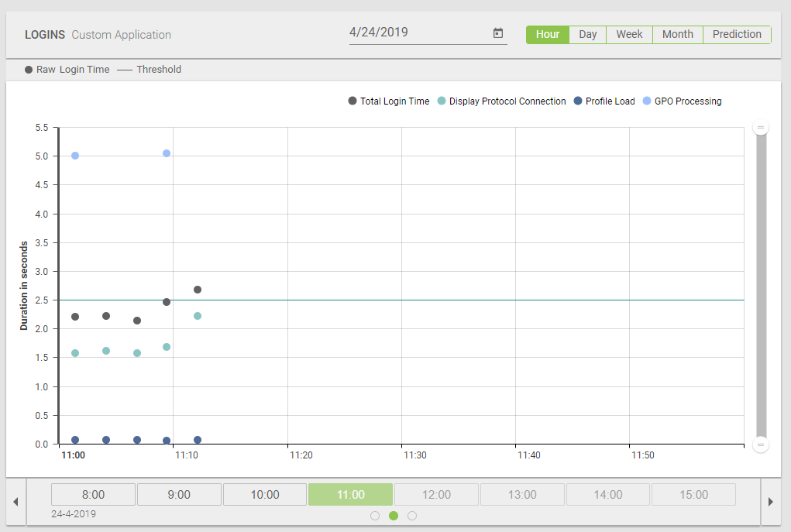
Task: Open the calendar date picker
Action: [497, 33]
